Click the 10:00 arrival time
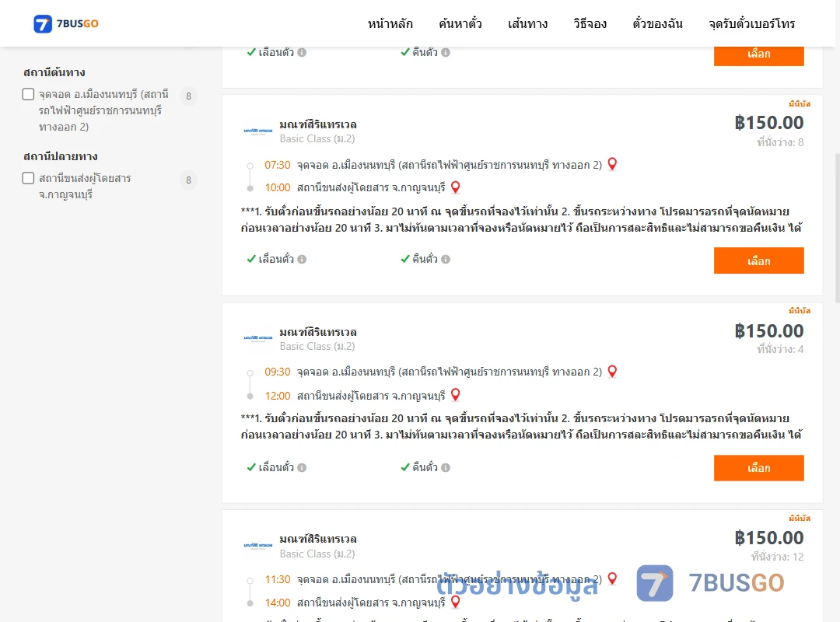Viewport: 840px width, 622px height. (278, 187)
